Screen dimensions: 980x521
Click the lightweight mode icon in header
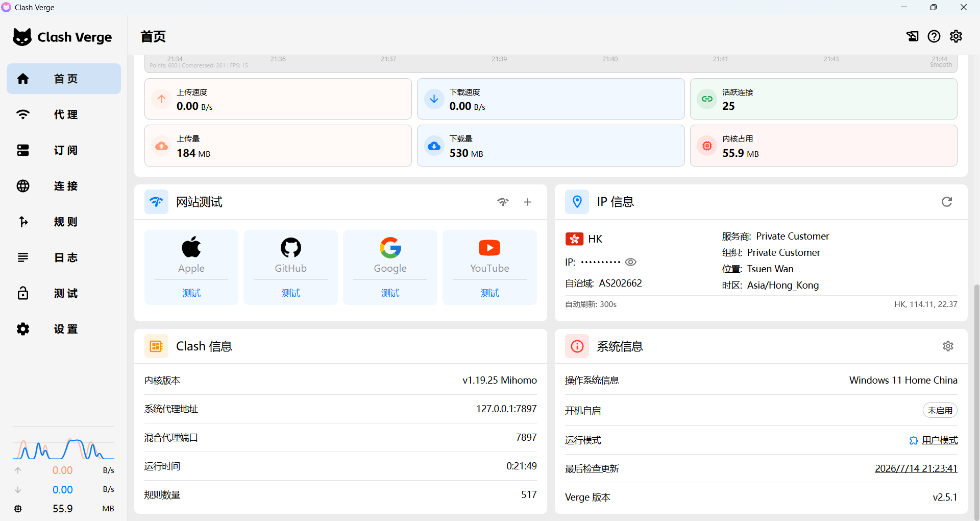(912, 36)
